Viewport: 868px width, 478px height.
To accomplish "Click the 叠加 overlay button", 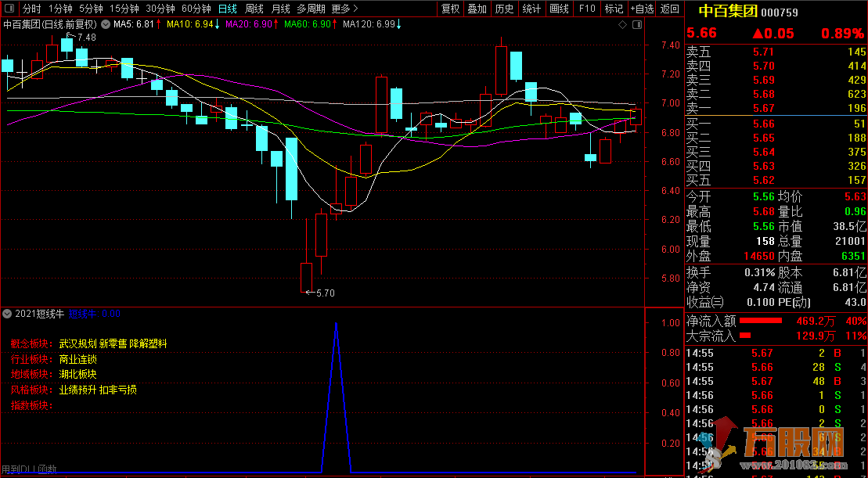I will pos(477,9).
